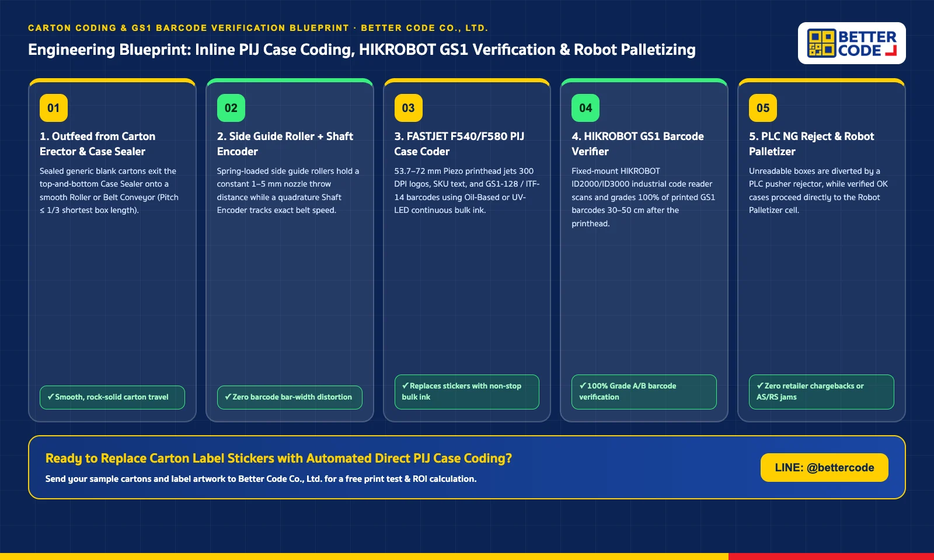
Task: Select the main 'Engineering Blueprint' title
Action: (362, 50)
